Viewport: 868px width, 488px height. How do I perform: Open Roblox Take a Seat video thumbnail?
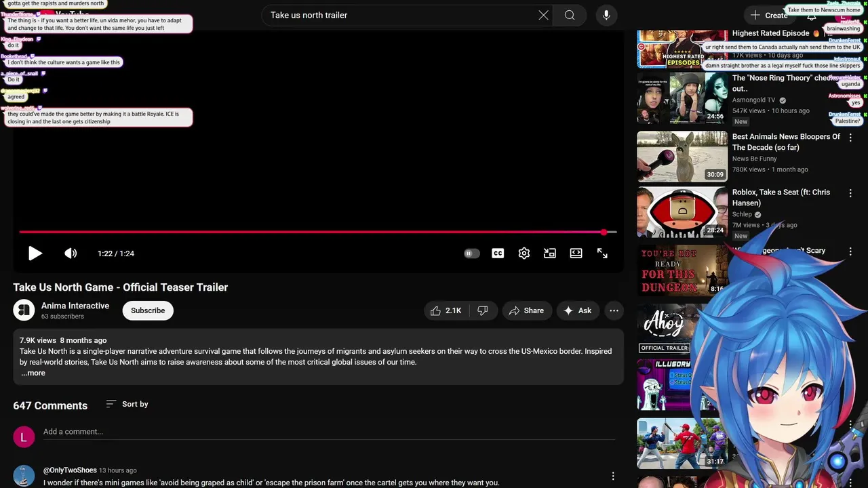682,212
